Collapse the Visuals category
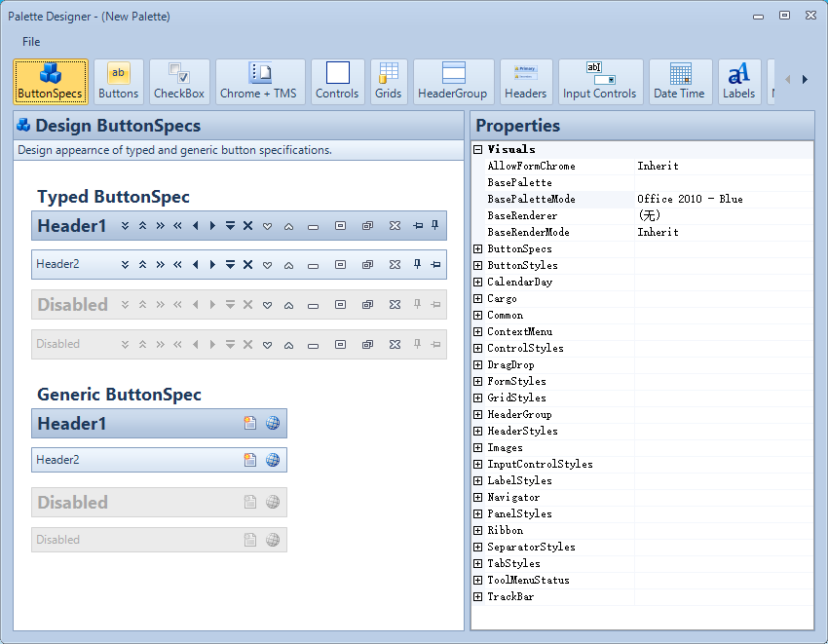 click(478, 149)
